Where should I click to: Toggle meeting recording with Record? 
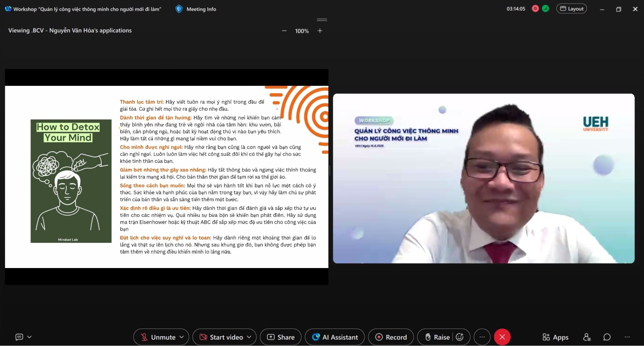[x=391, y=337]
